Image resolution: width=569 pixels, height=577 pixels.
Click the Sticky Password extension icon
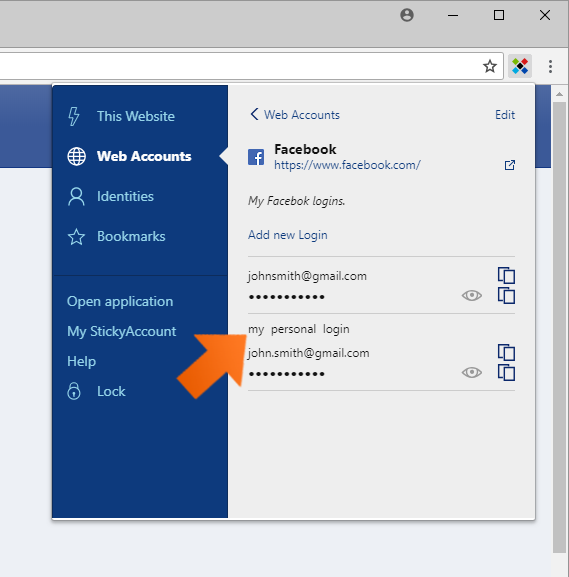coord(520,67)
